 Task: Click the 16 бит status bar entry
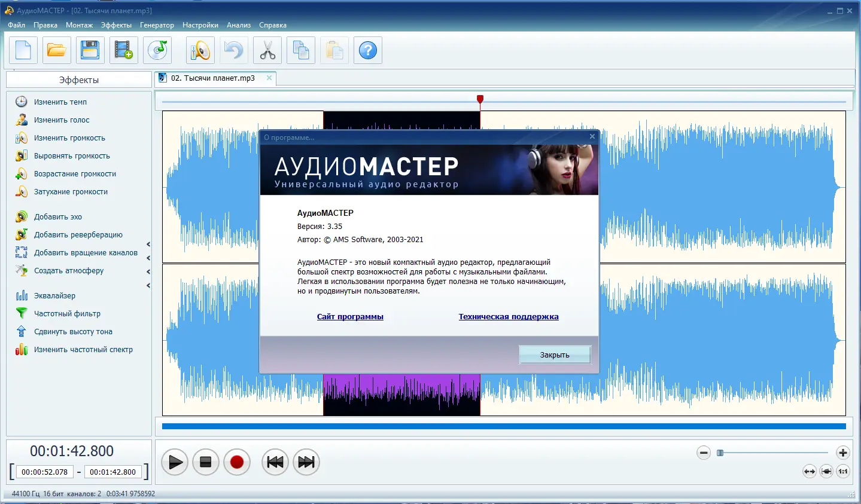[53, 494]
